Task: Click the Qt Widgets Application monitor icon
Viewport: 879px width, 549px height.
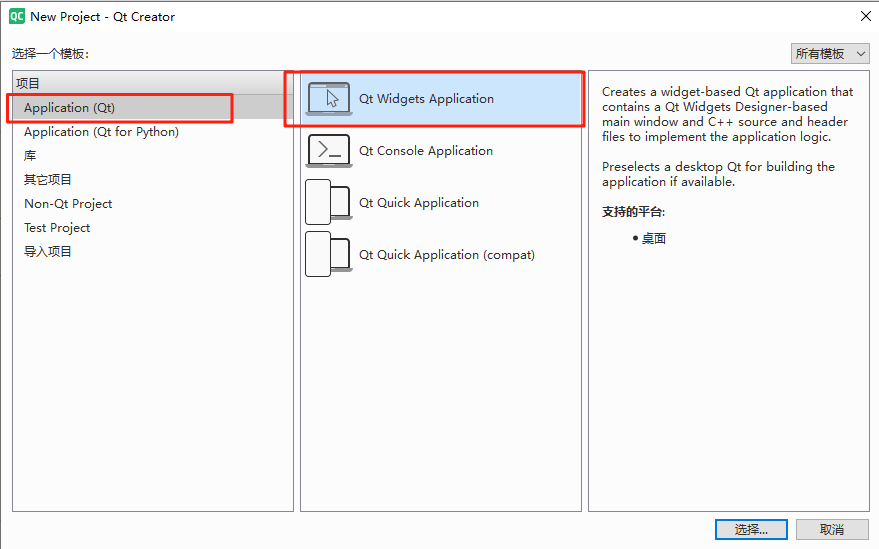Action: coord(329,99)
